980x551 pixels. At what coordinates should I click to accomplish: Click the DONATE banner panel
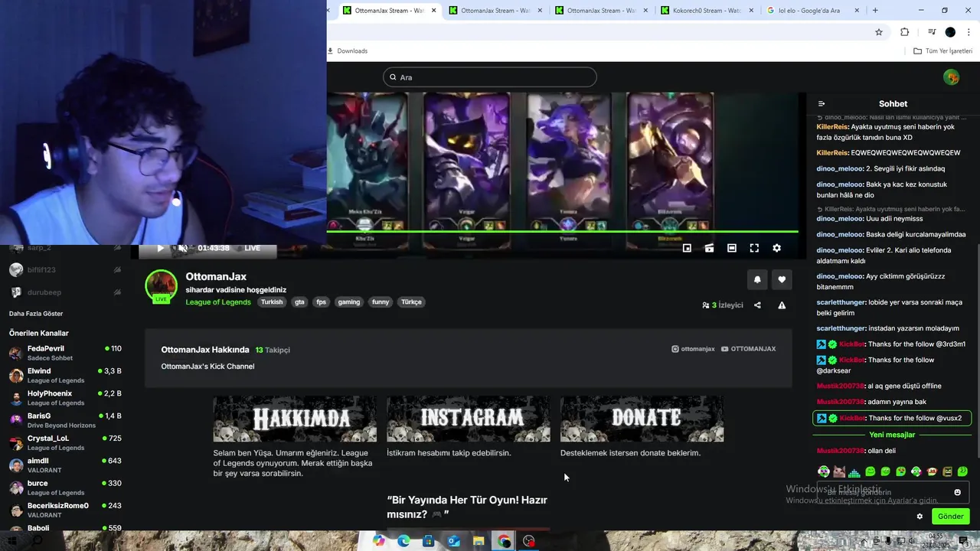[642, 419]
